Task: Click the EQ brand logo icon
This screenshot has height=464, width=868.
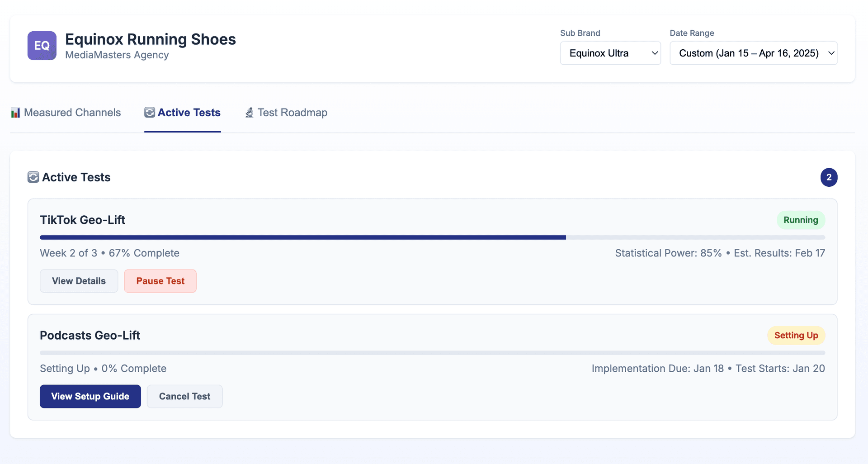Action: coord(42,46)
